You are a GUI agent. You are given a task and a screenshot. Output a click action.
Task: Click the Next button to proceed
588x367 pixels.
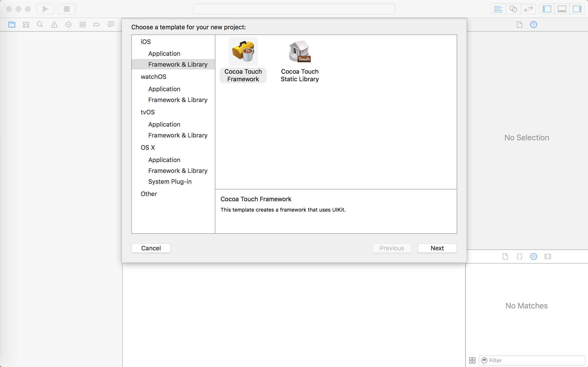pyautogui.click(x=437, y=248)
